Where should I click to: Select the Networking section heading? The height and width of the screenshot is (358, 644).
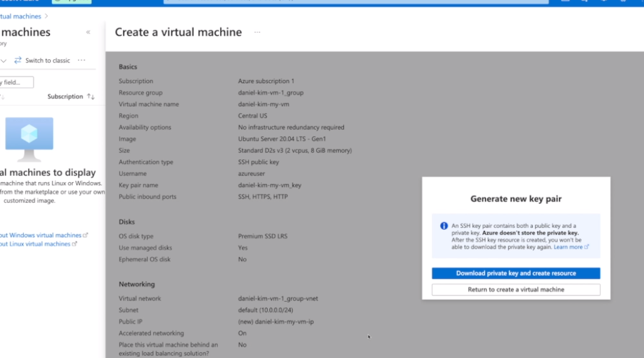point(137,284)
